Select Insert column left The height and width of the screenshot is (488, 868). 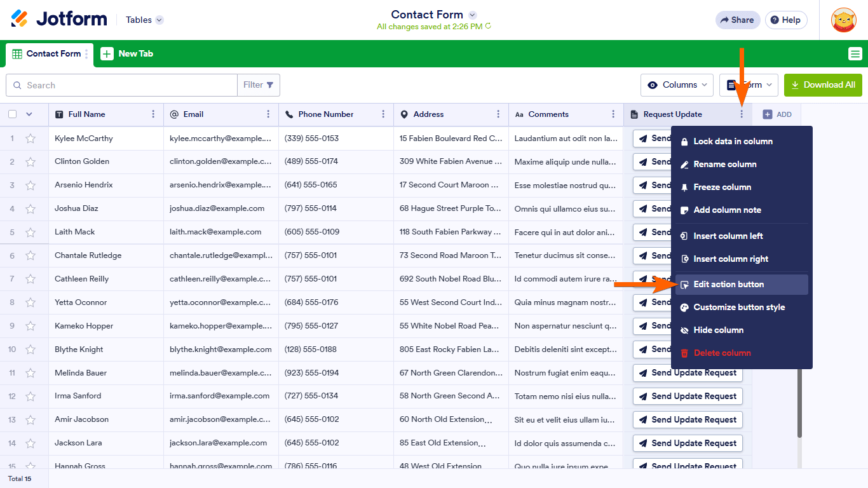coord(742,236)
